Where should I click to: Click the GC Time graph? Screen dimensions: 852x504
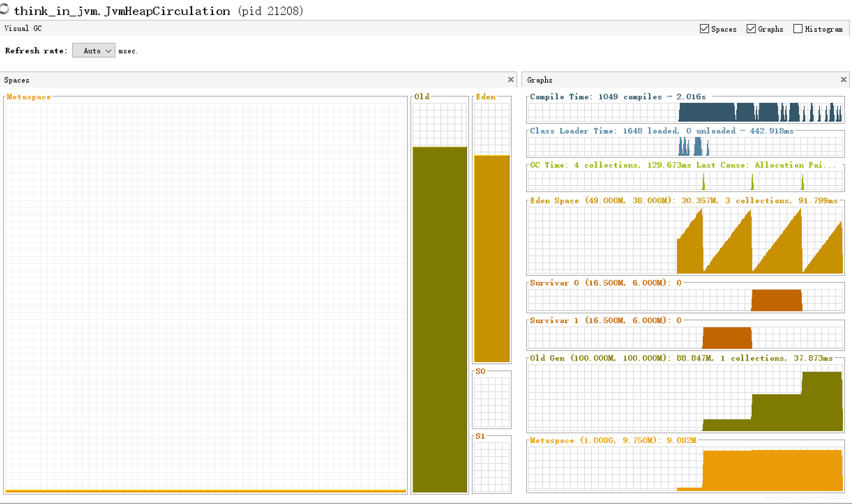[x=686, y=181]
